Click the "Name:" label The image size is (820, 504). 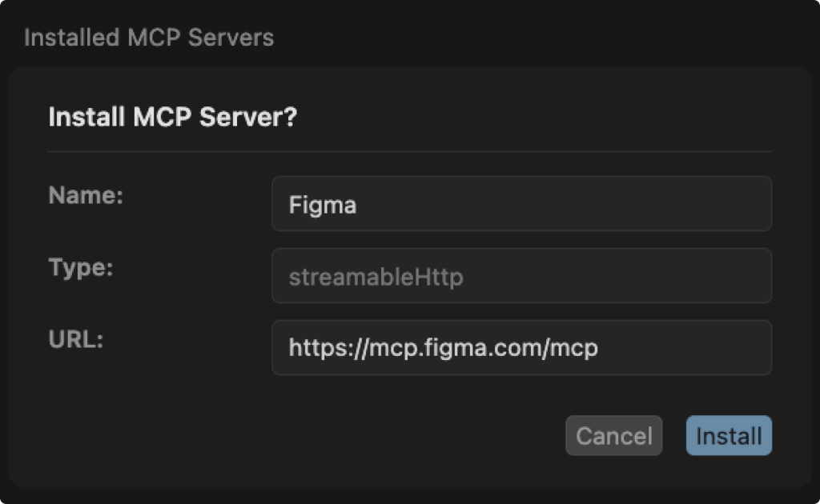[x=86, y=195]
